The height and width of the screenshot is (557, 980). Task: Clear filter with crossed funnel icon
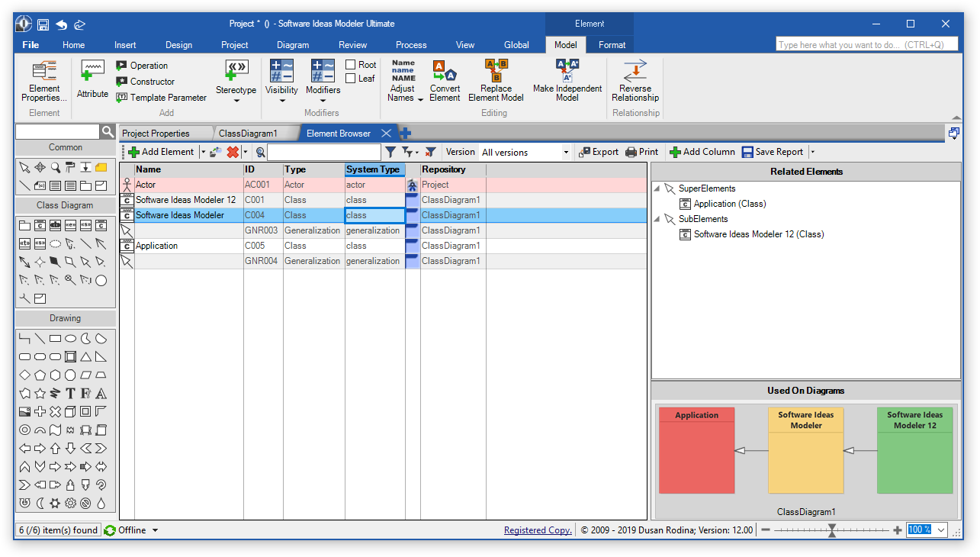tap(431, 152)
